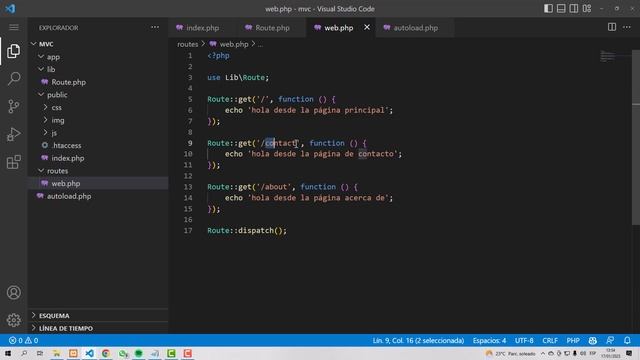The image size is (640, 360).
Task: Open Chrome from the taskbar
Action: 106,353
